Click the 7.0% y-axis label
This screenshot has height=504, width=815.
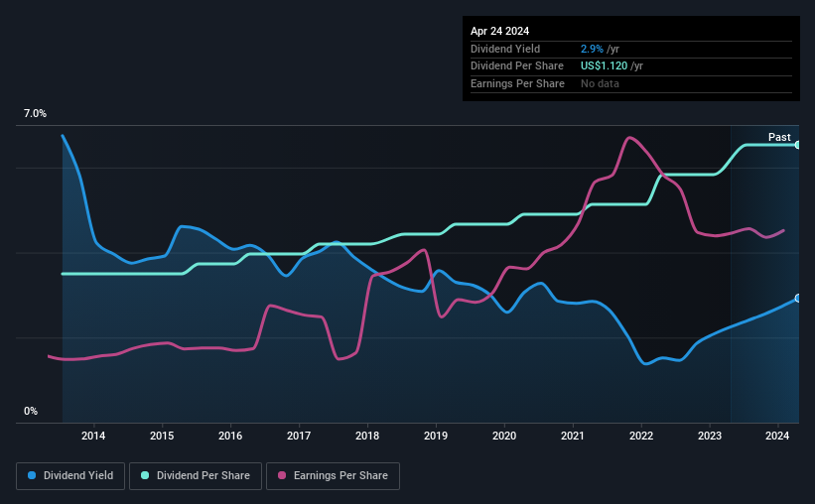[35, 113]
